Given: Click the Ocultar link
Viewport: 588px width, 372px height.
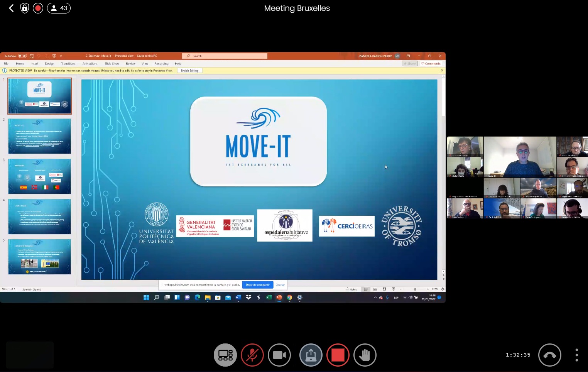Looking at the screenshot, I should [280, 285].
